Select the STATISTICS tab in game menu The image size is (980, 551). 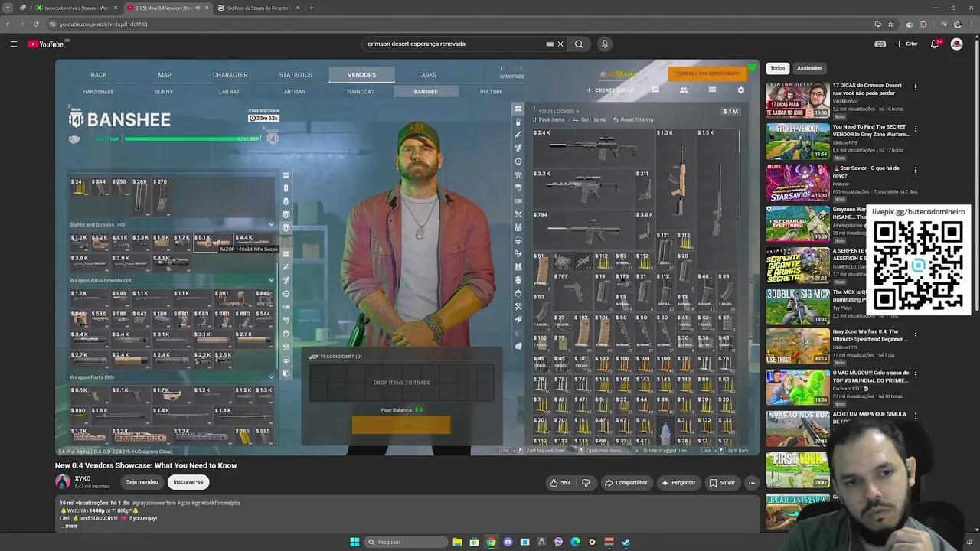click(x=296, y=75)
